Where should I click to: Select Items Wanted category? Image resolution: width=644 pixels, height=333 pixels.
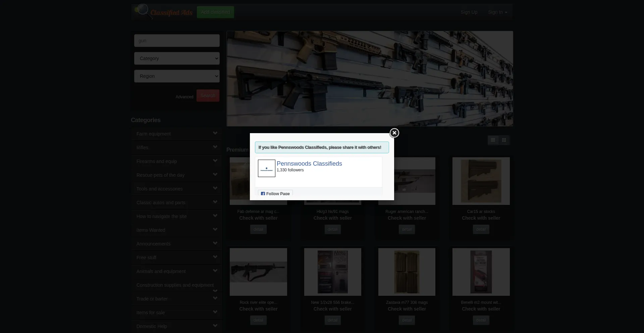151,230
